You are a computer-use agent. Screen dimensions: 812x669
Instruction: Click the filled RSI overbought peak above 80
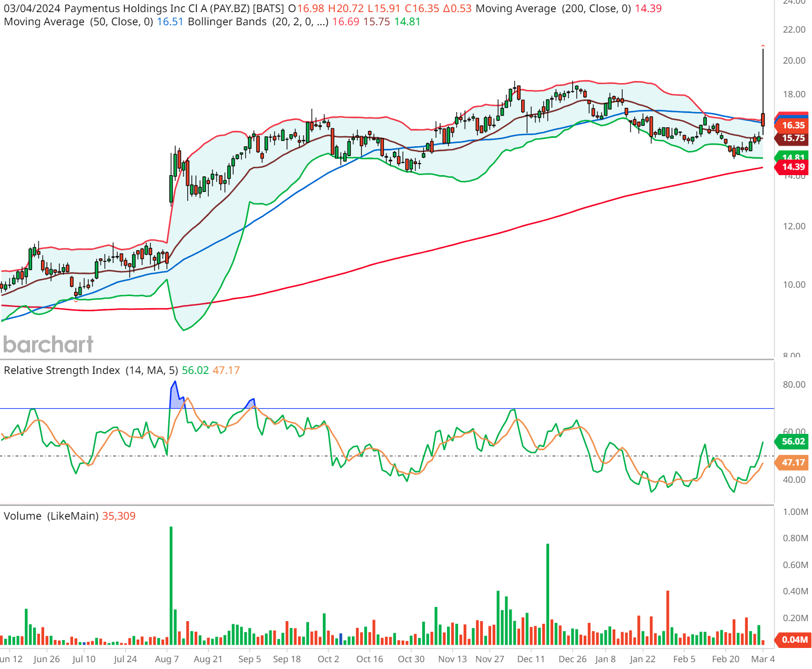pyautogui.click(x=175, y=394)
